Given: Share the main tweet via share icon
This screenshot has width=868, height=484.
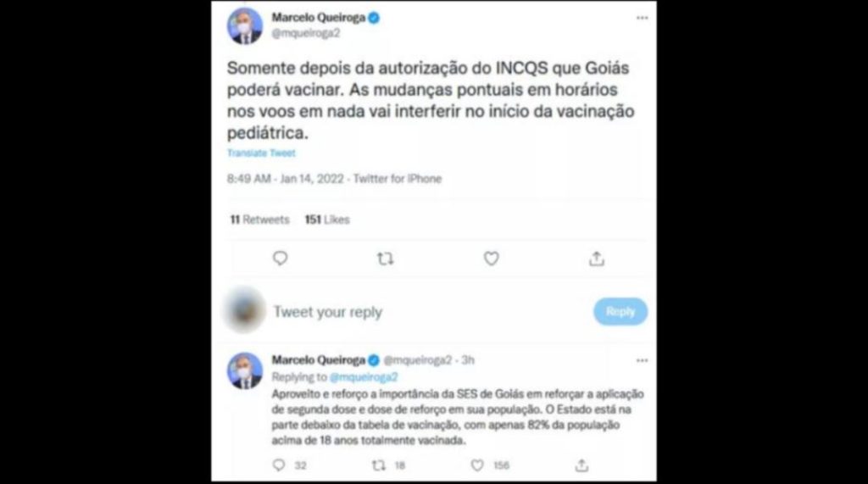Looking at the screenshot, I should pyautogui.click(x=597, y=259).
